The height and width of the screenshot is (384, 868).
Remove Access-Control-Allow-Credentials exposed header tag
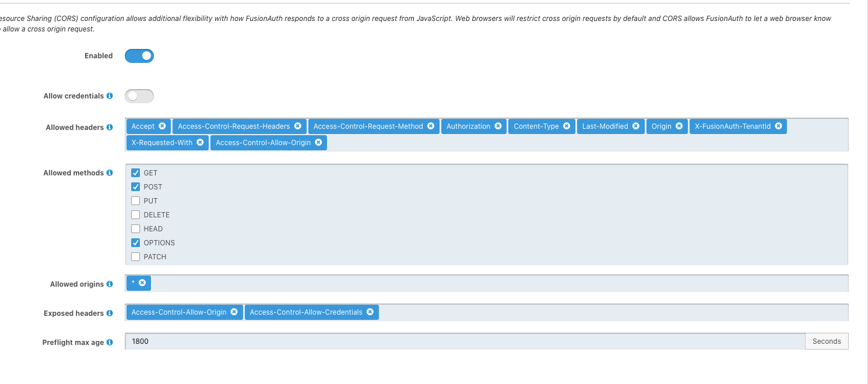(370, 312)
